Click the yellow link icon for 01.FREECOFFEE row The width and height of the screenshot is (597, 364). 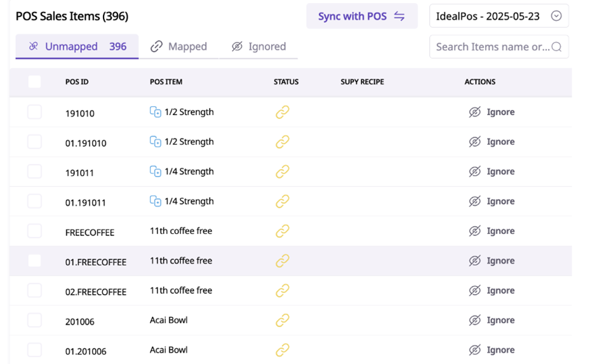coord(283,261)
